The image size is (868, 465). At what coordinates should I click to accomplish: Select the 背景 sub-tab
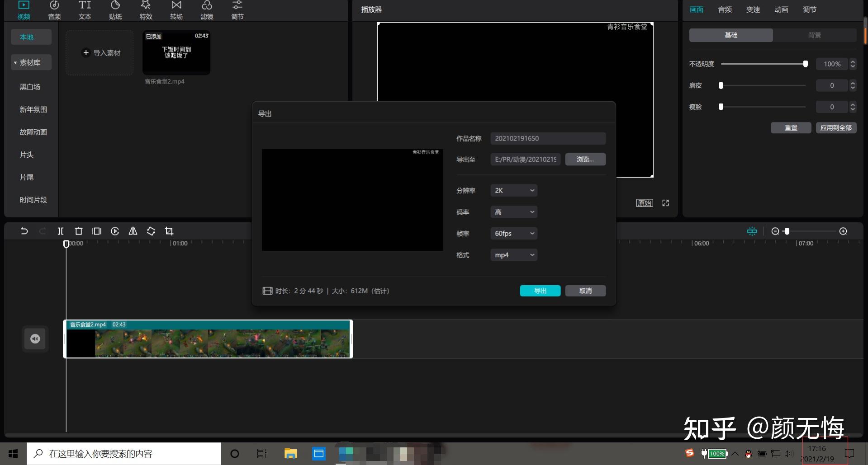815,35
